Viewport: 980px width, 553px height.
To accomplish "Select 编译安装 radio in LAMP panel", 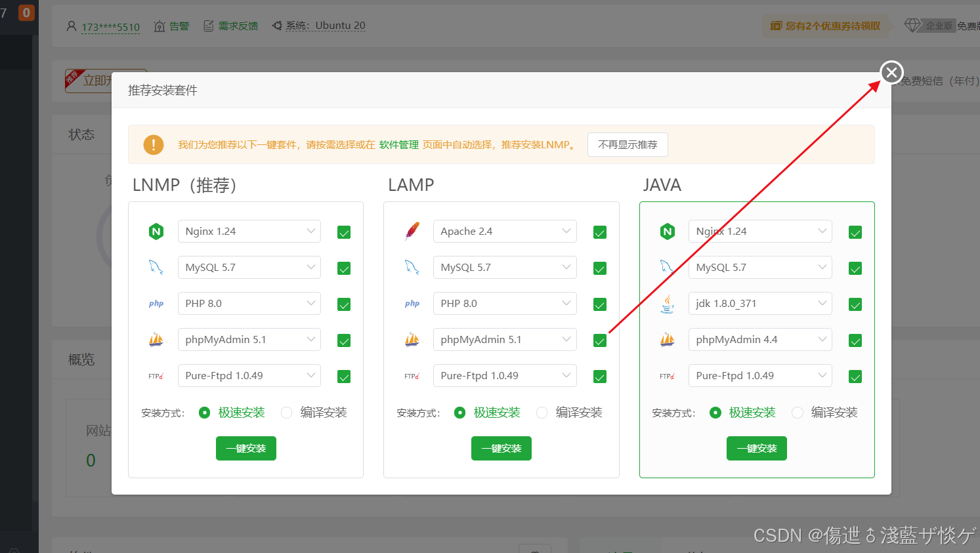I will (542, 413).
